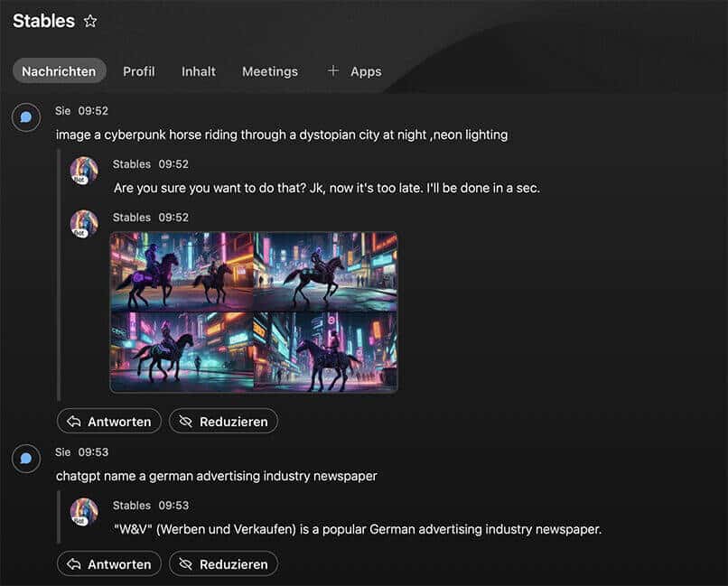Click the chat bubble icon beside the 09:53 message

coord(26,459)
